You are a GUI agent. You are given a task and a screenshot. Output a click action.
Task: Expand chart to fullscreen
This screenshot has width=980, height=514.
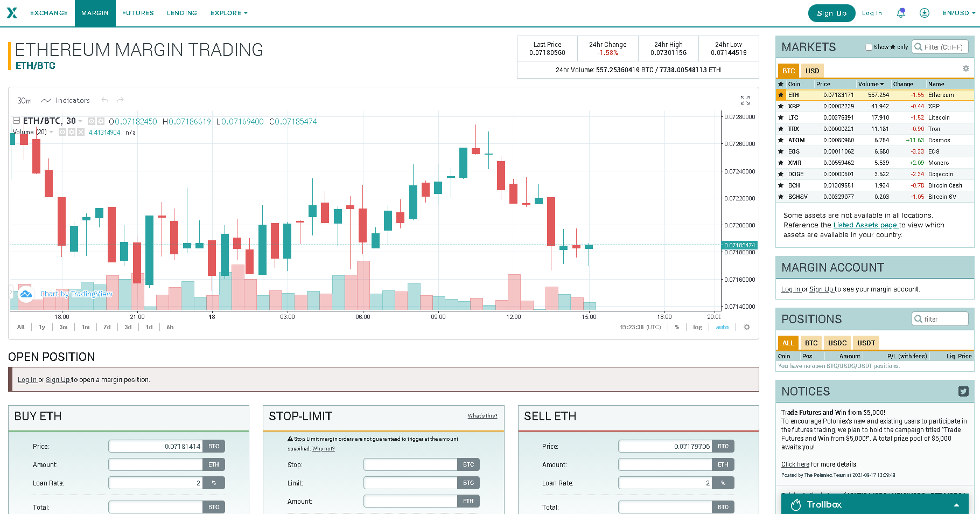pyautogui.click(x=745, y=100)
